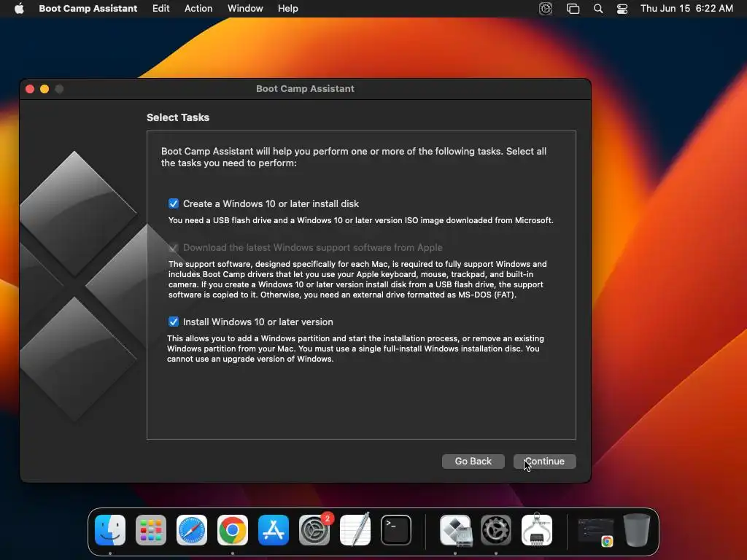
Task: Click the Boot Camp Assistant window title
Action: click(305, 88)
